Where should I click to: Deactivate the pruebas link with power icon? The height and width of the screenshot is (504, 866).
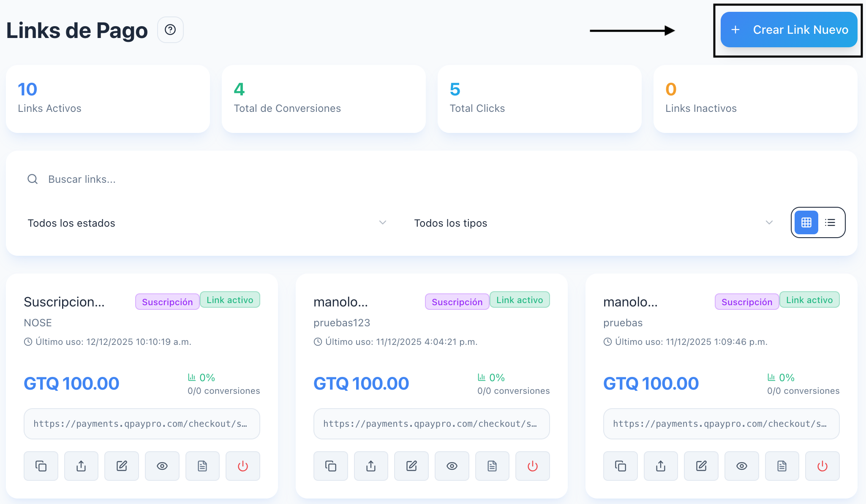point(822,466)
